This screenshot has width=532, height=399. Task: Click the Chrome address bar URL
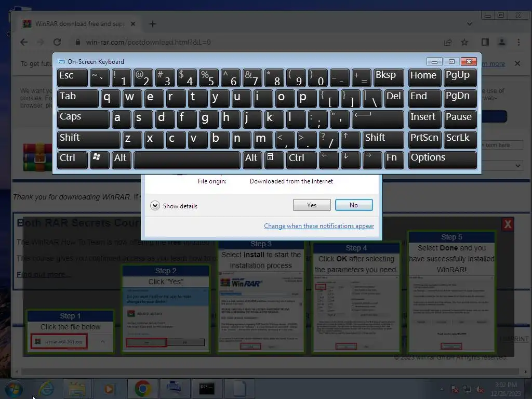click(148, 42)
